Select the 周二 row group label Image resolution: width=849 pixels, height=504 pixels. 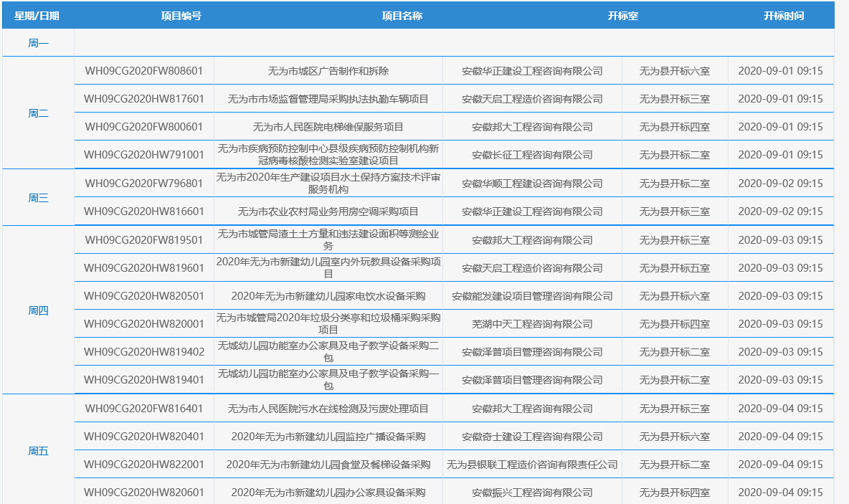(38, 113)
